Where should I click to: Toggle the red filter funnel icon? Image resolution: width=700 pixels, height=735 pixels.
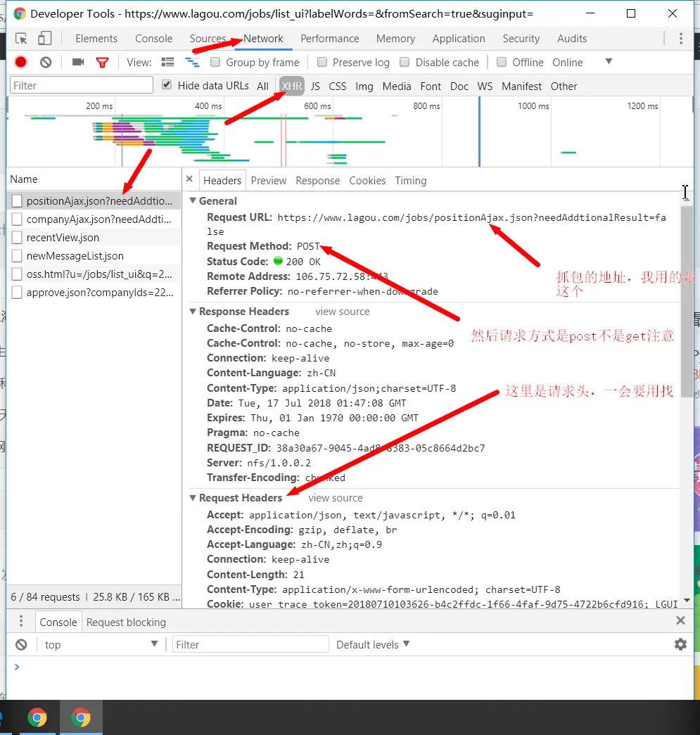coord(102,63)
